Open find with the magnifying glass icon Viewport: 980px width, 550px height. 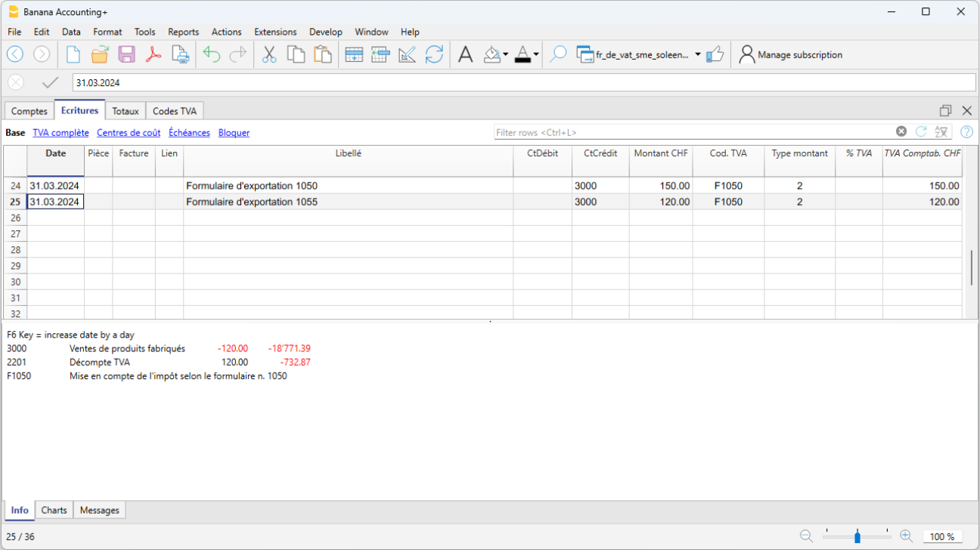558,54
